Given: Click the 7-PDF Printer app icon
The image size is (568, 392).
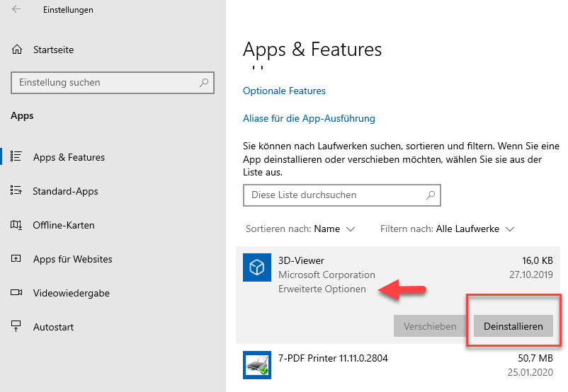Looking at the screenshot, I should (256, 364).
